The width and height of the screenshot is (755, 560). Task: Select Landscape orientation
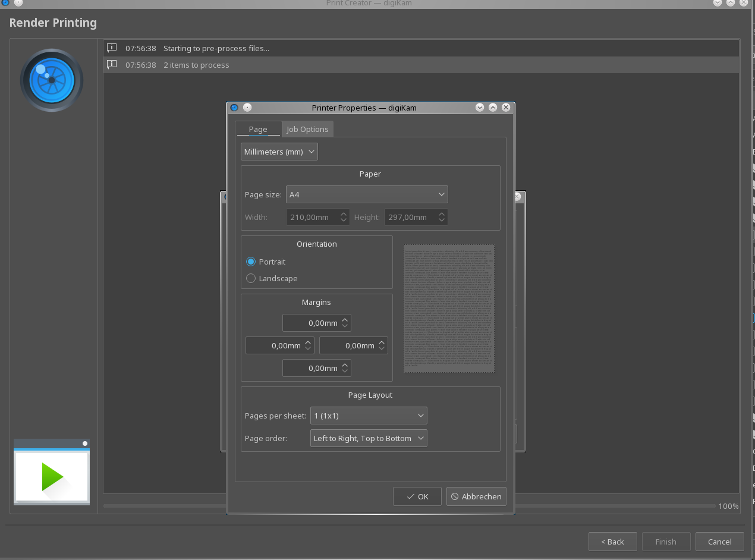pos(251,278)
